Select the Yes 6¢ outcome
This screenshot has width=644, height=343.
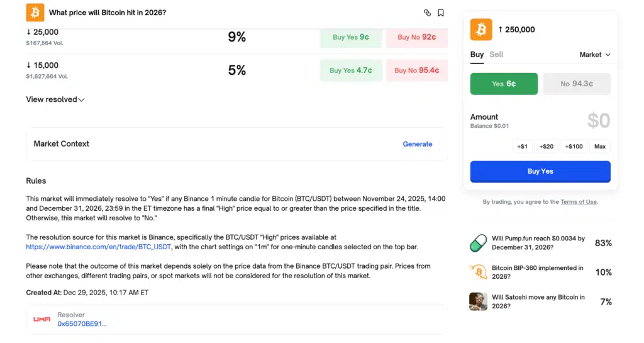504,84
